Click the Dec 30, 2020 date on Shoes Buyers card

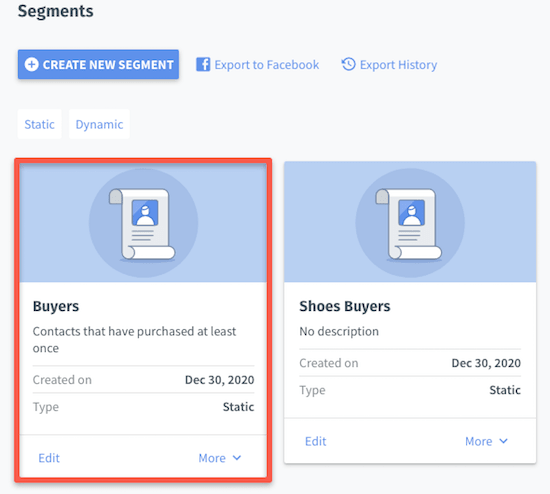(x=486, y=363)
